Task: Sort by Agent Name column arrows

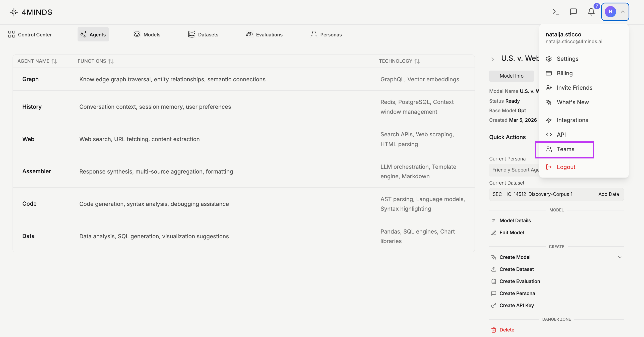Action: pos(54,61)
